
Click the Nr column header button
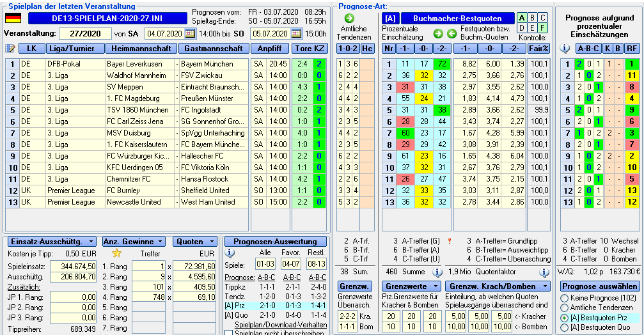point(389,49)
